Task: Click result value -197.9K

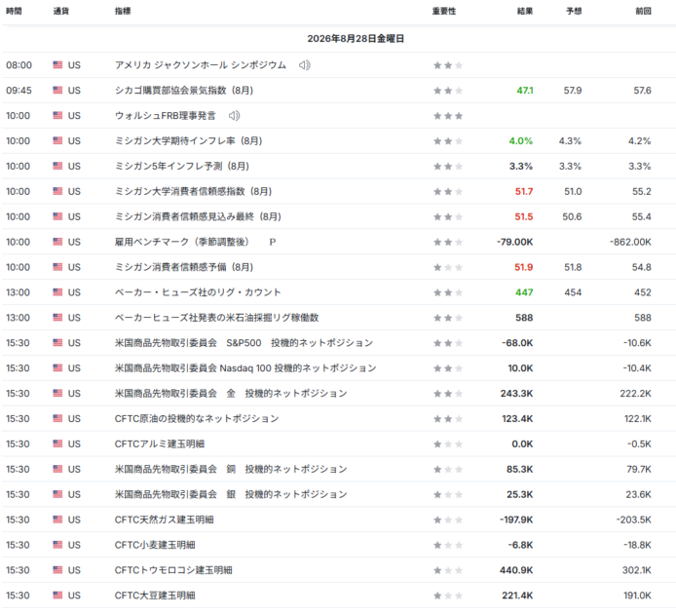Action: coord(516,520)
